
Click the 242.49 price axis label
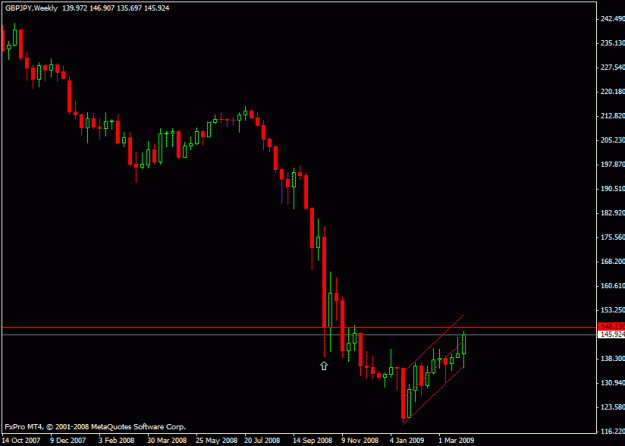[613, 19]
